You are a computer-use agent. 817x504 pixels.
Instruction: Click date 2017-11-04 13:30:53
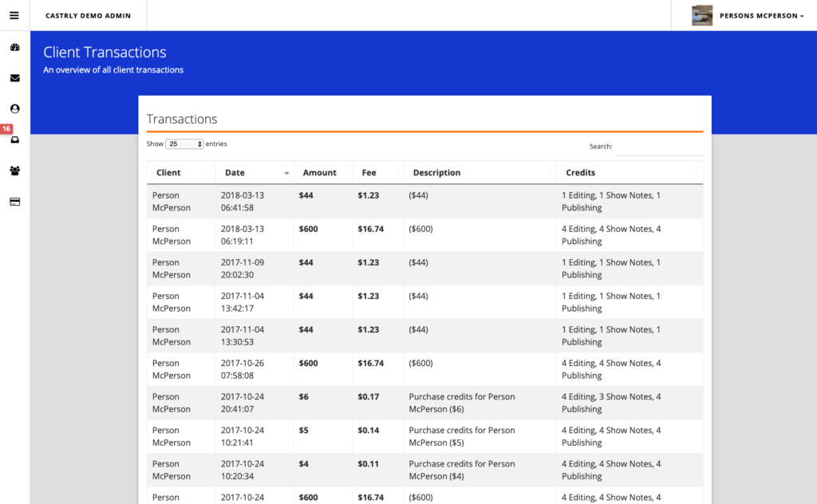point(243,336)
